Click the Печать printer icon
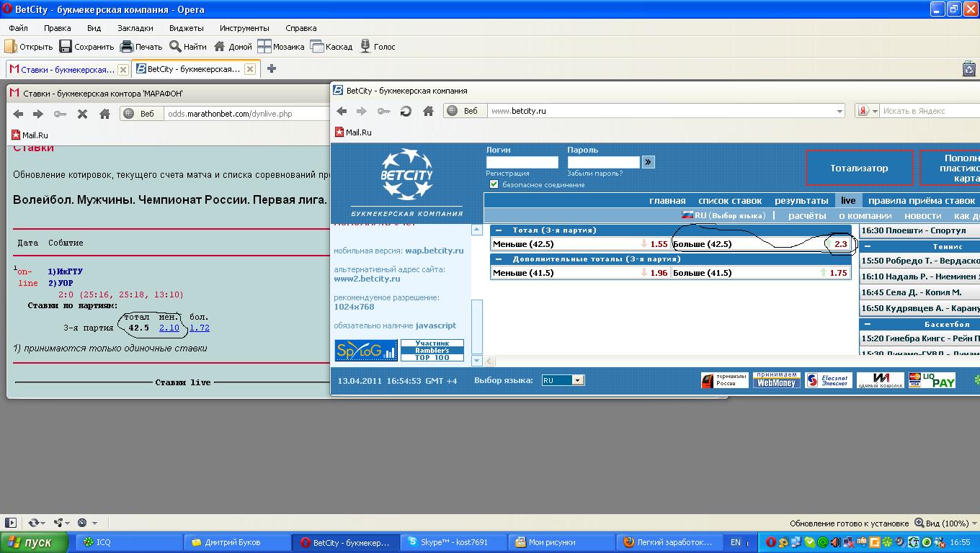Image resolution: width=980 pixels, height=553 pixels. coord(127,47)
